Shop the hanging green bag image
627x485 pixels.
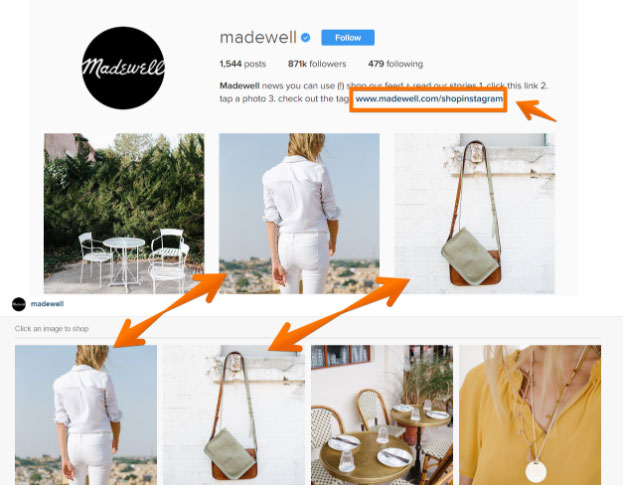(x=234, y=415)
